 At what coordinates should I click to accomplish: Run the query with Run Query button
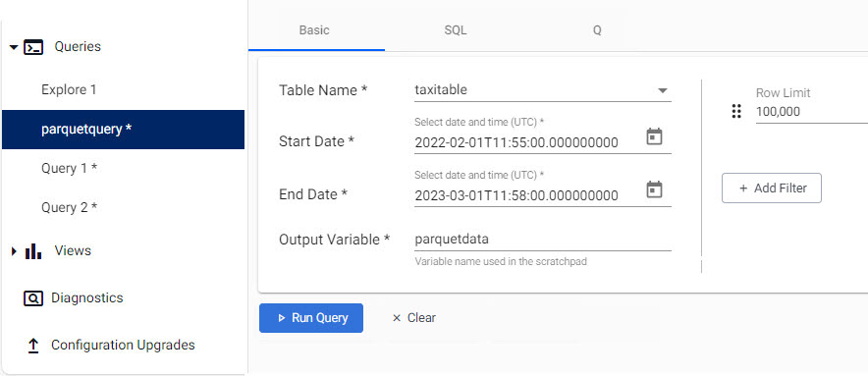(x=311, y=318)
